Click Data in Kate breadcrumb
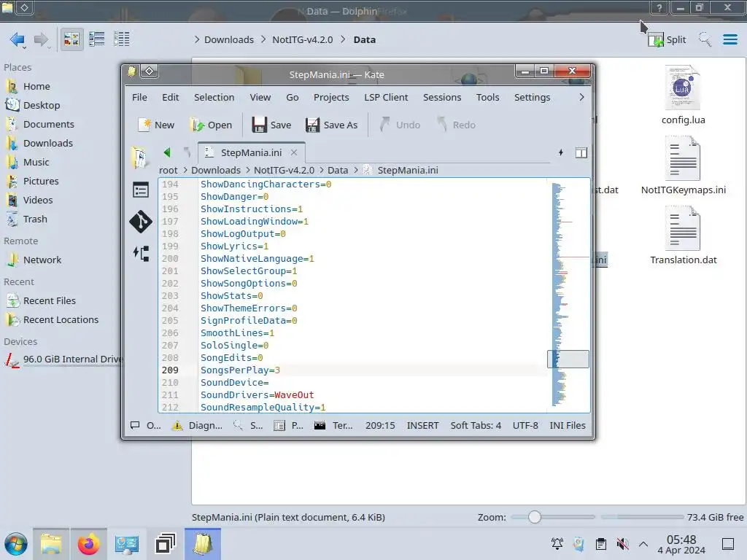The image size is (747, 560). pyautogui.click(x=338, y=170)
